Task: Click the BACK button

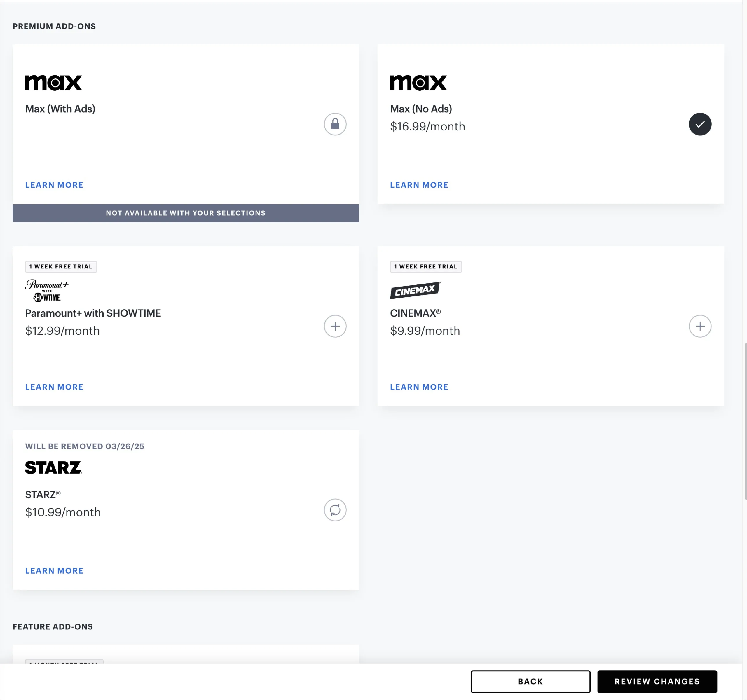Action: tap(530, 681)
